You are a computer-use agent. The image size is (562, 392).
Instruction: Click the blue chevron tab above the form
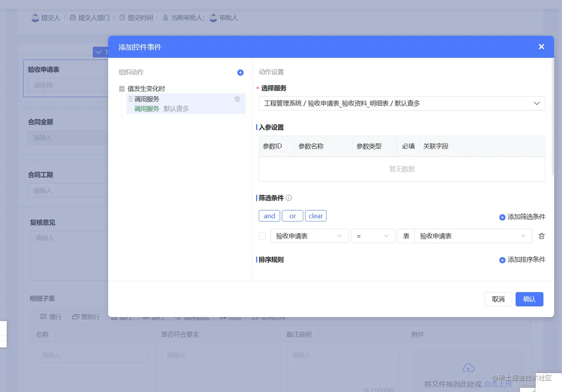point(100,52)
